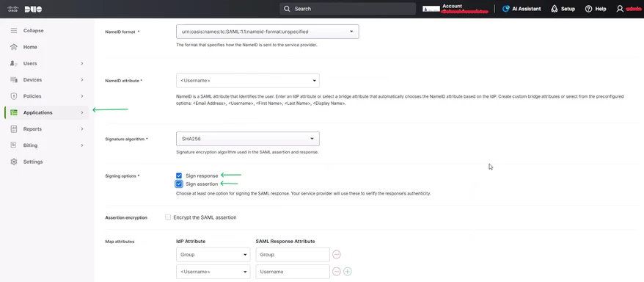Click the Home house icon

point(14,47)
